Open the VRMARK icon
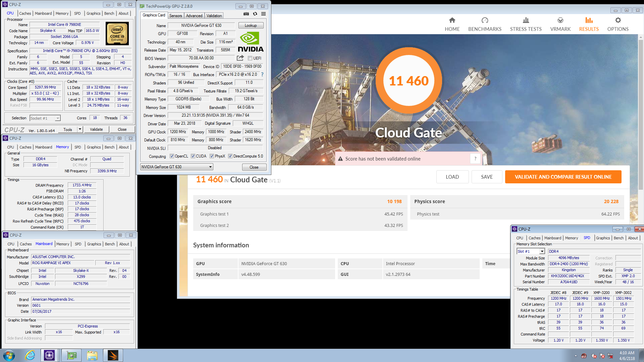 (560, 20)
